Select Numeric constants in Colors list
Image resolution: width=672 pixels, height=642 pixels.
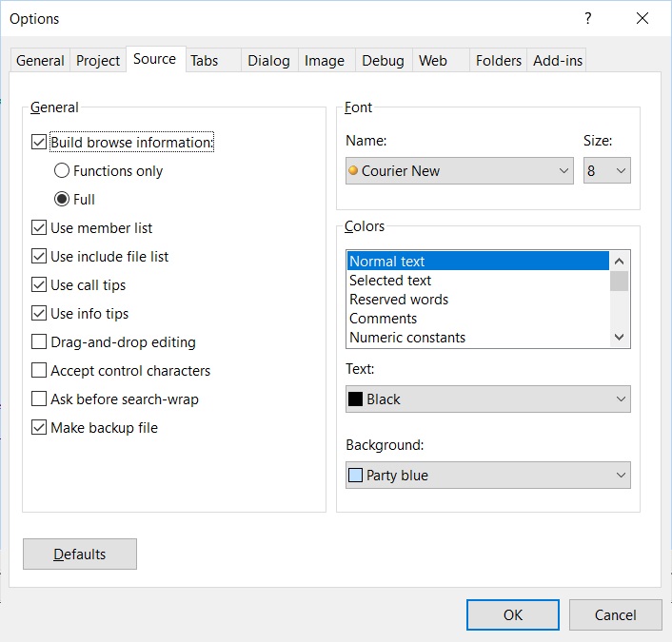478,337
